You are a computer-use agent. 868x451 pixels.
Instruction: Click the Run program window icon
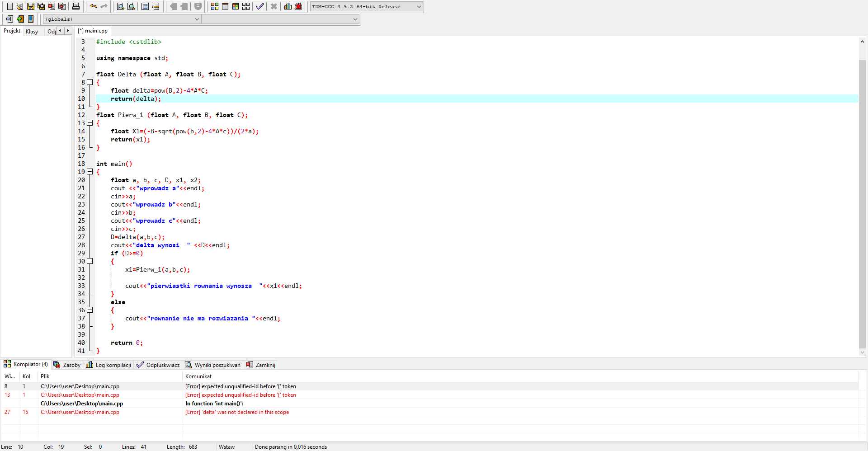click(x=225, y=6)
